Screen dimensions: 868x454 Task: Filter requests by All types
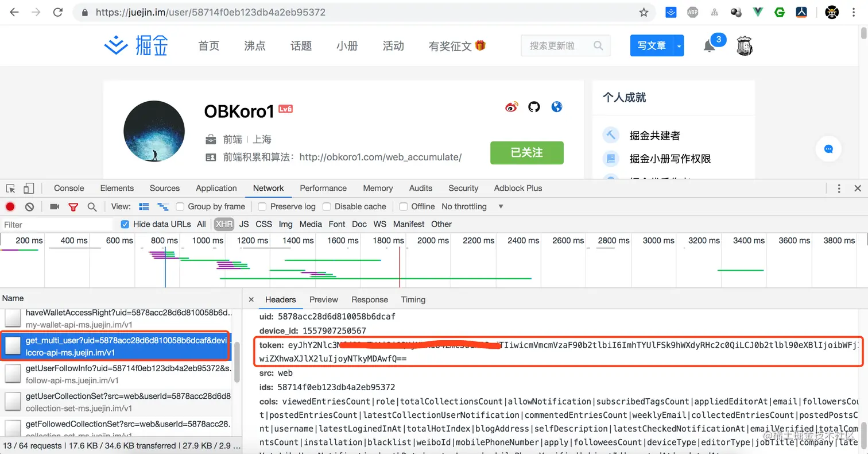tap(201, 224)
